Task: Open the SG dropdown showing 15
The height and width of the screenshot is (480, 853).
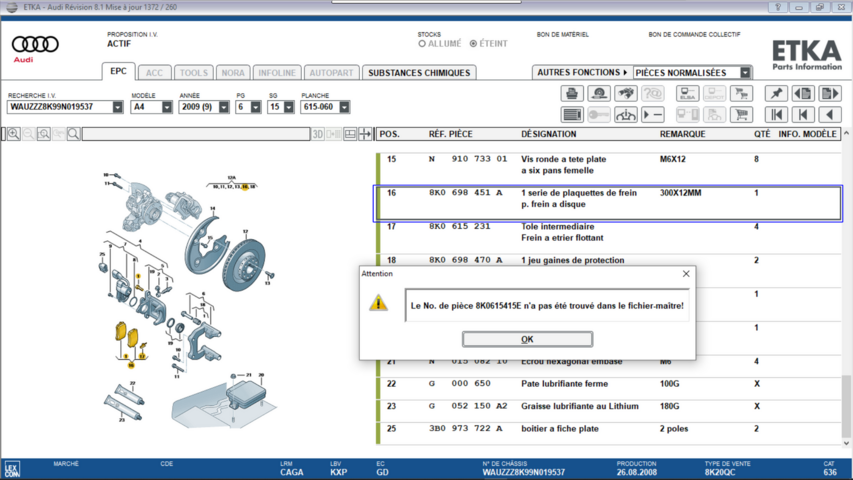Action: point(289,107)
